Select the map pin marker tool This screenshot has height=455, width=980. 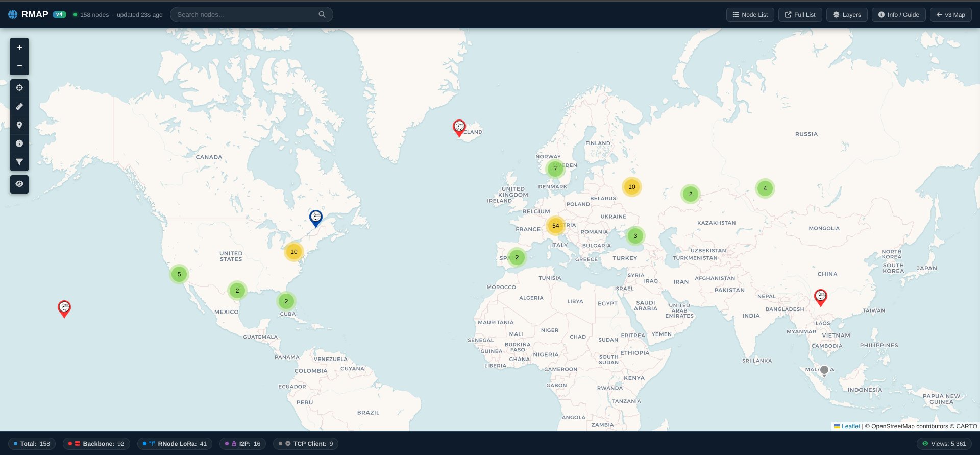coord(19,125)
